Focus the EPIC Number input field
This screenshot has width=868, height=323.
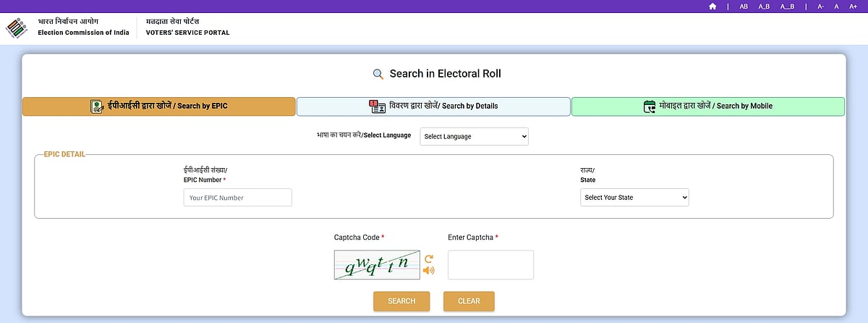coord(237,198)
